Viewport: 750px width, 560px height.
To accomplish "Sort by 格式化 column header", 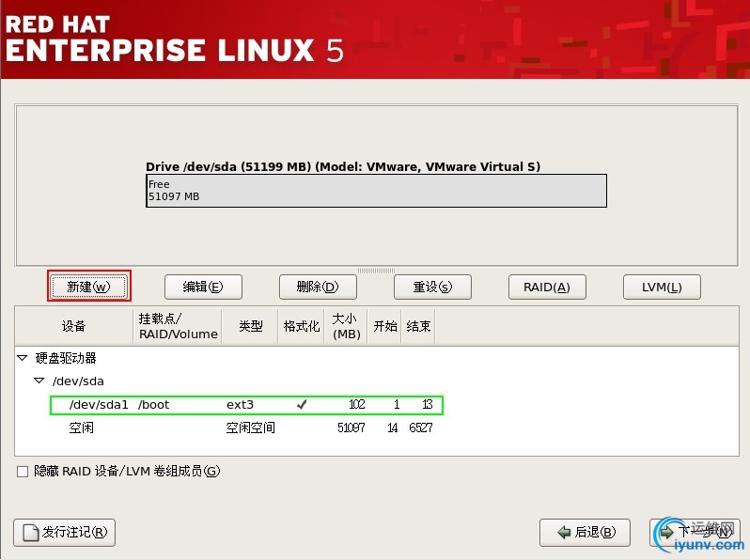I will pos(302,326).
